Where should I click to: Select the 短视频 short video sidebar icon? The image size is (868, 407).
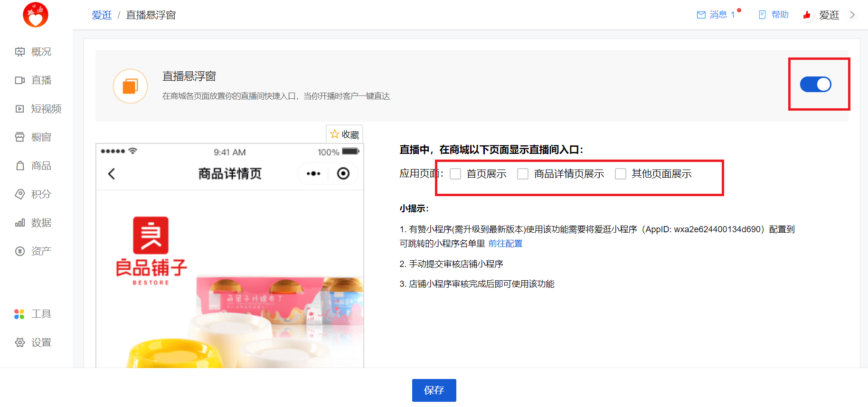pyautogui.click(x=20, y=109)
